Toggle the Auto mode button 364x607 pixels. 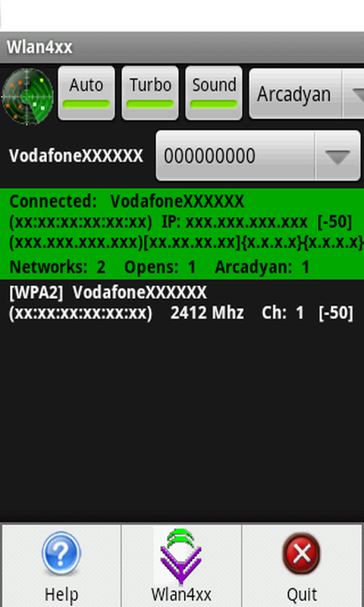tap(86, 93)
